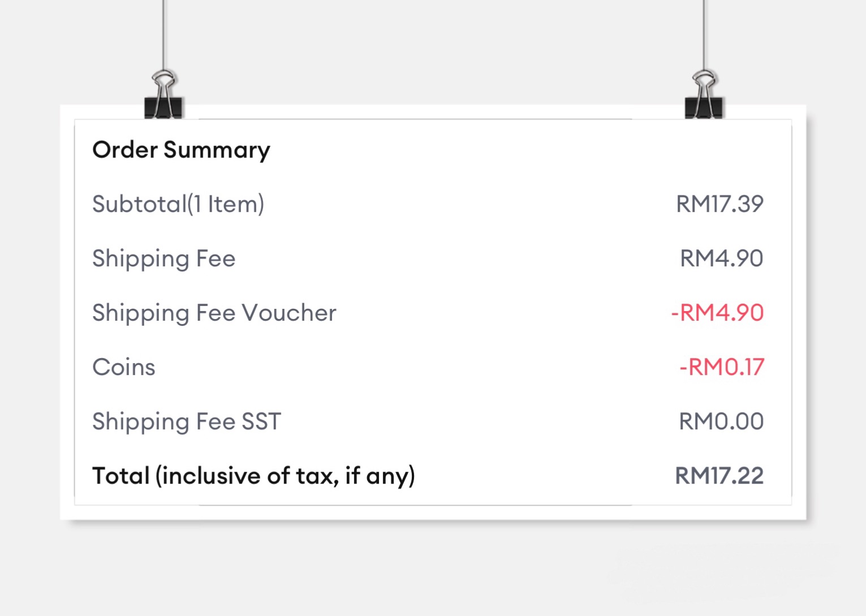Viewport: 866px width, 616px height.
Task: Click the right binder clip
Action: (704, 96)
